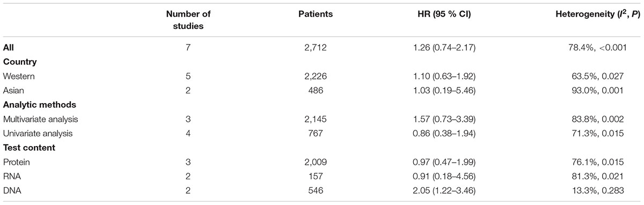644x205 pixels.
Task: Select the 'Patients' column header
Action: coord(316,14)
